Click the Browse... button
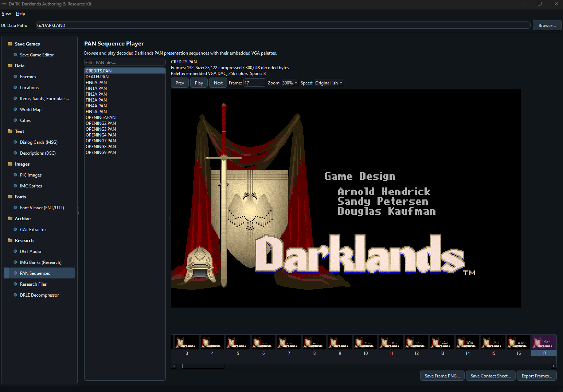 [547, 25]
